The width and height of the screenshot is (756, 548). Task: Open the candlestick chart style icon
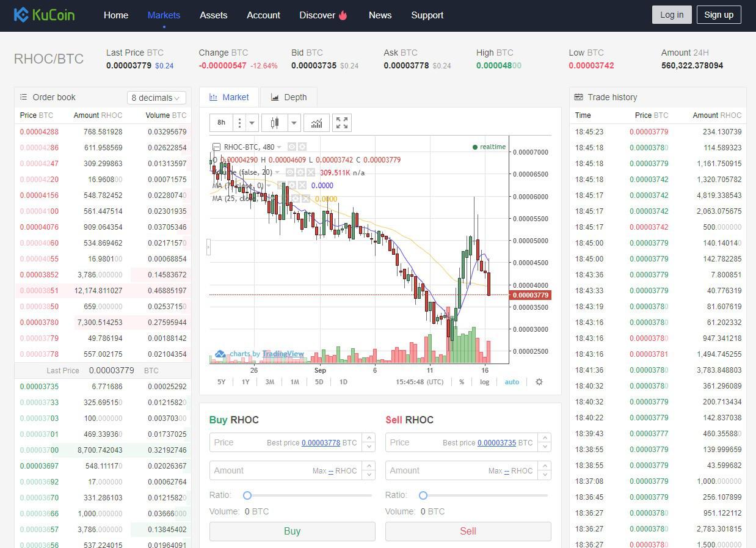(275, 123)
